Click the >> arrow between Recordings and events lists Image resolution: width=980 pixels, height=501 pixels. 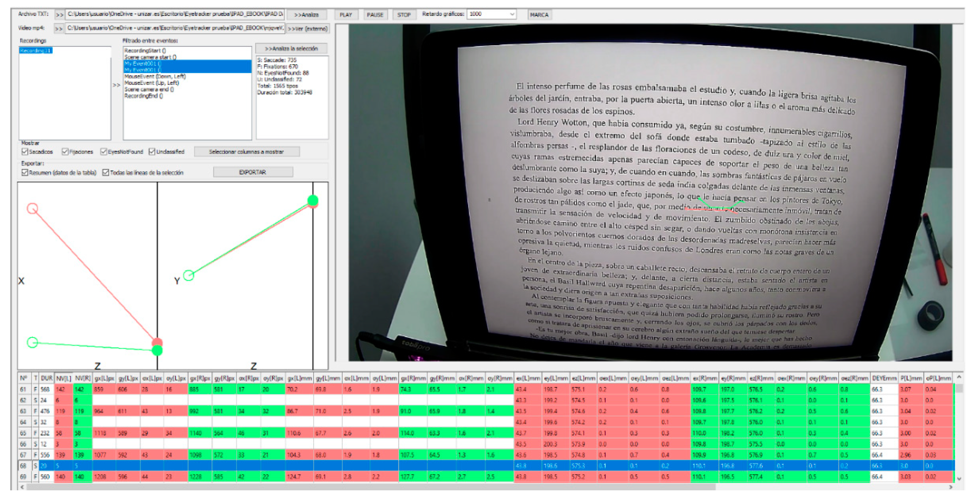click(x=116, y=85)
